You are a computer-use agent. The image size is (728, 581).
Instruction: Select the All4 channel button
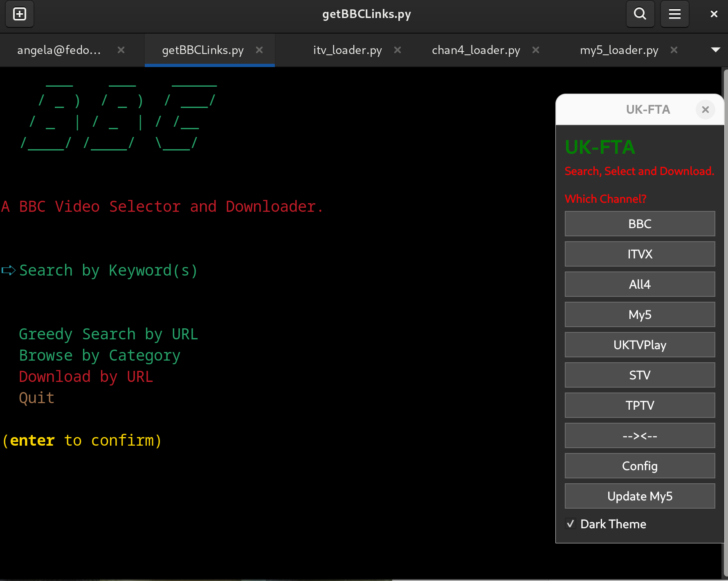click(640, 284)
